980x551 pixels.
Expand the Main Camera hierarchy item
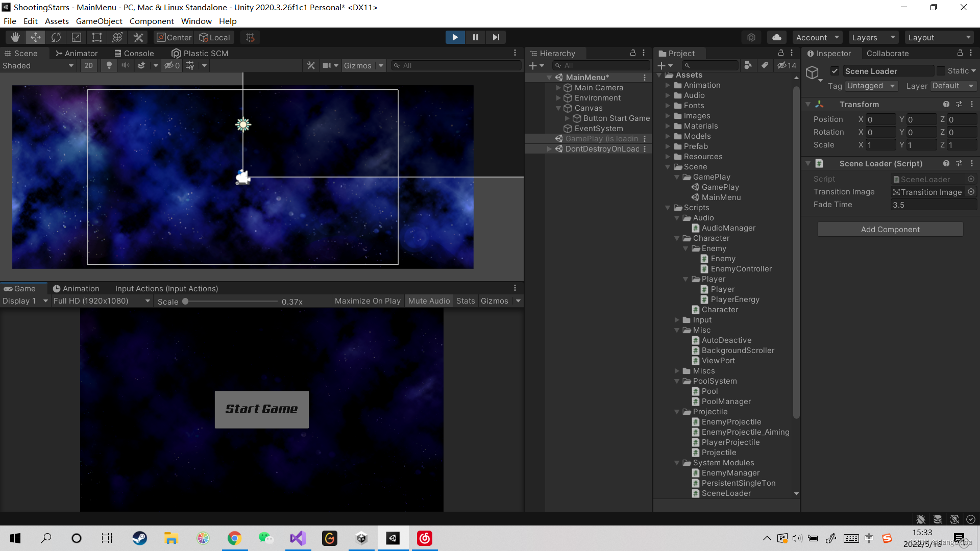pyautogui.click(x=558, y=88)
